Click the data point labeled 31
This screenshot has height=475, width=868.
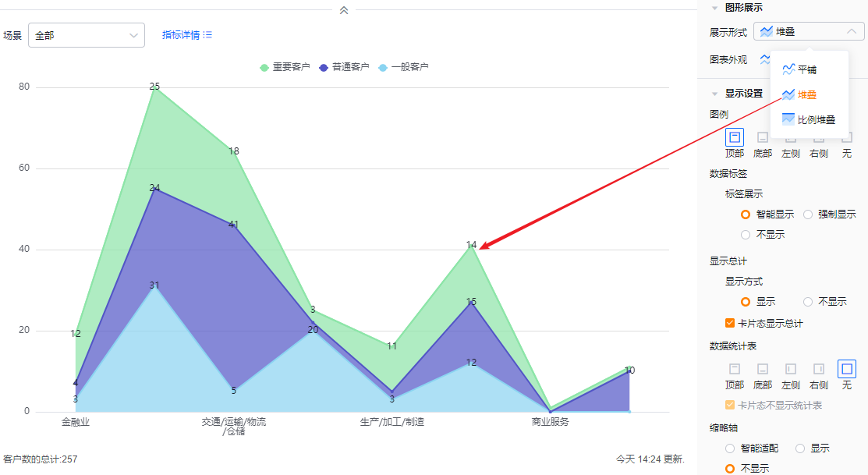(x=154, y=285)
